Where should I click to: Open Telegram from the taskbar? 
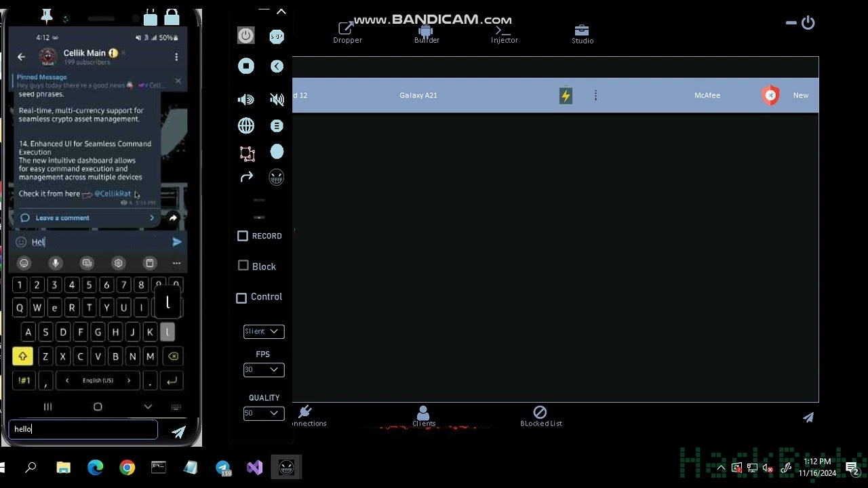click(223, 468)
